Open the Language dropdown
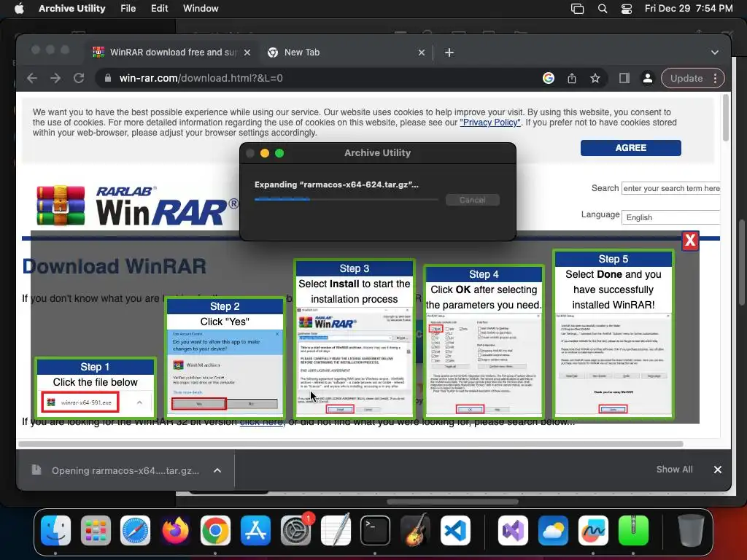This screenshot has height=560, width=747. 671,217
